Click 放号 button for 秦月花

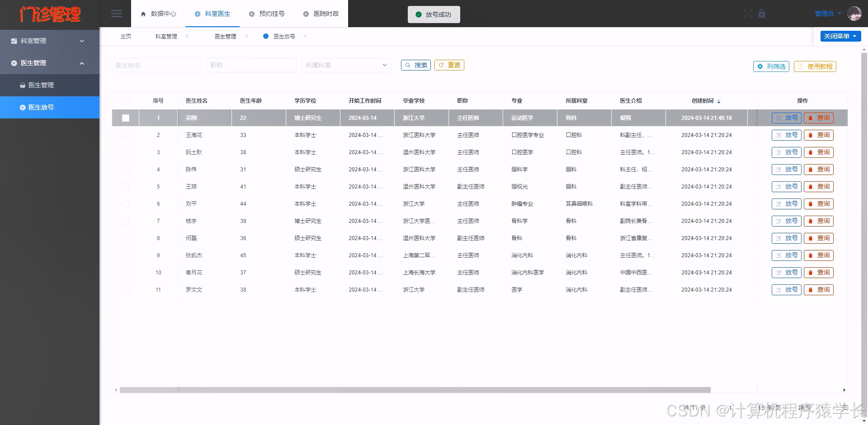786,273
